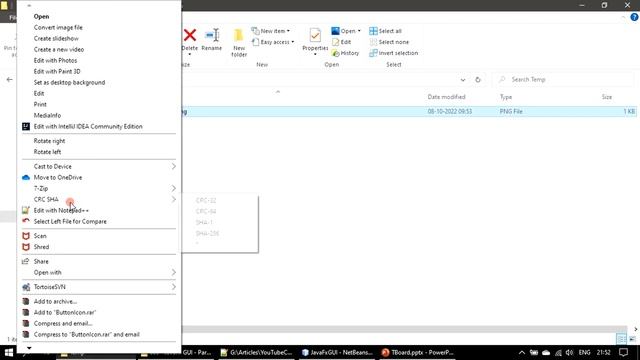The height and width of the screenshot is (360, 640).
Task: Sort by the Size column header
Action: [x=607, y=97]
